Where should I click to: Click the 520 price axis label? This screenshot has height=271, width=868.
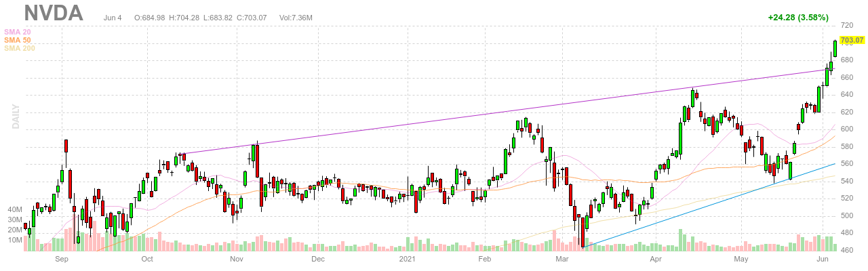pos(847,199)
